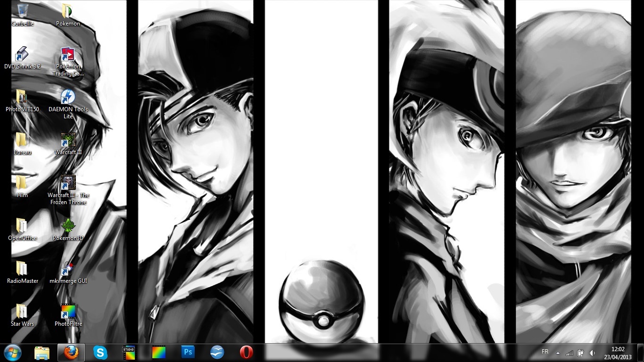Click the Show desktop button
Screen dimensions: 644x362
coord(640,353)
